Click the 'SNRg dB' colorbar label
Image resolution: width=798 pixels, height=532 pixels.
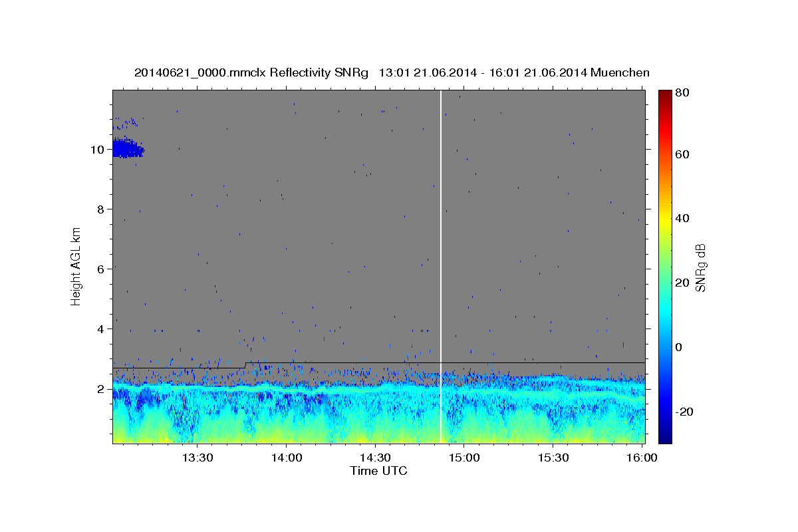(700, 267)
